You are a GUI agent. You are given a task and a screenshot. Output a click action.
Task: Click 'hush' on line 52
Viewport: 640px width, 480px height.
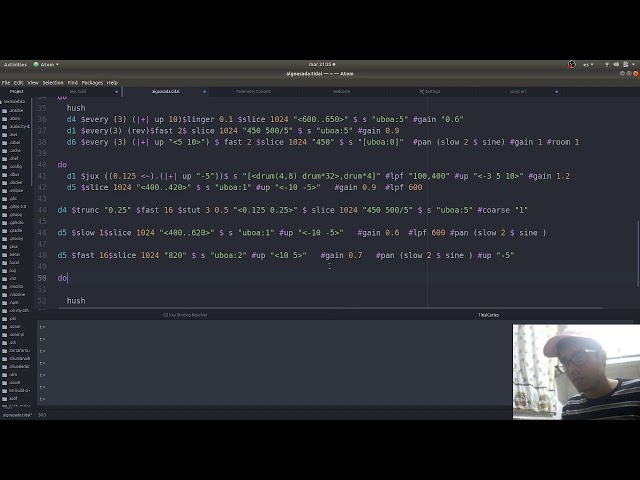(76, 301)
